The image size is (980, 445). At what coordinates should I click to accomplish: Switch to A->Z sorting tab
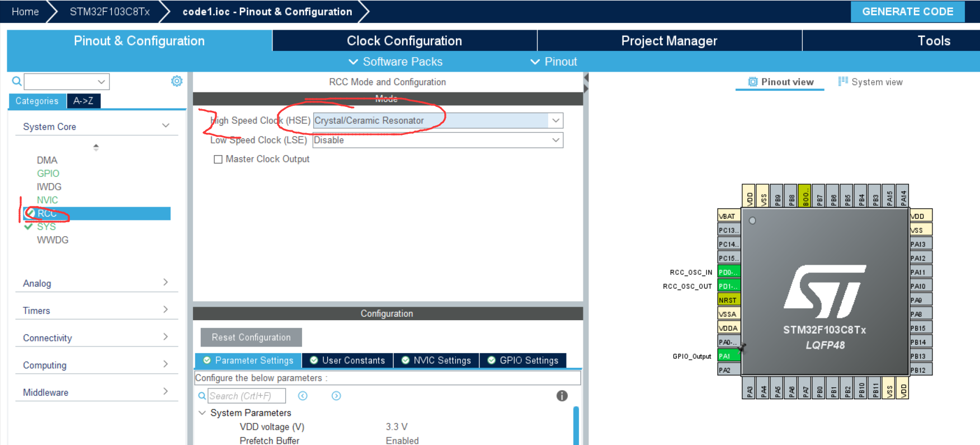click(x=83, y=101)
